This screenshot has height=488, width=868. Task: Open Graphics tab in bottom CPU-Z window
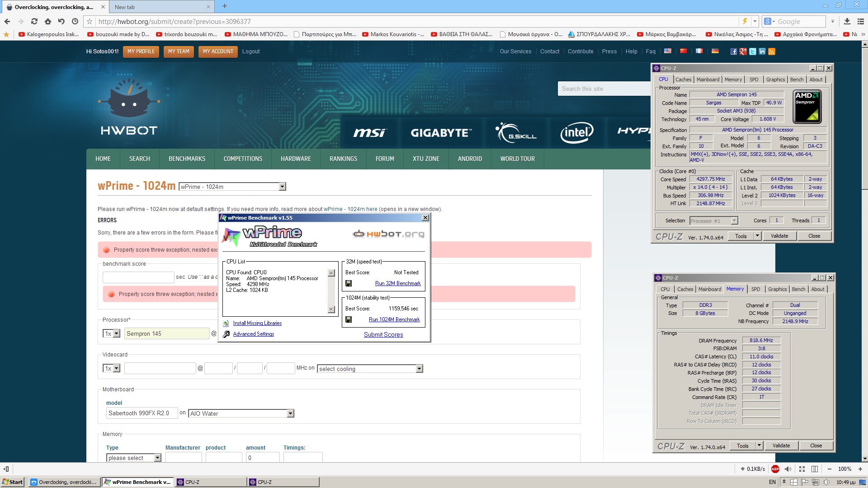coord(777,289)
